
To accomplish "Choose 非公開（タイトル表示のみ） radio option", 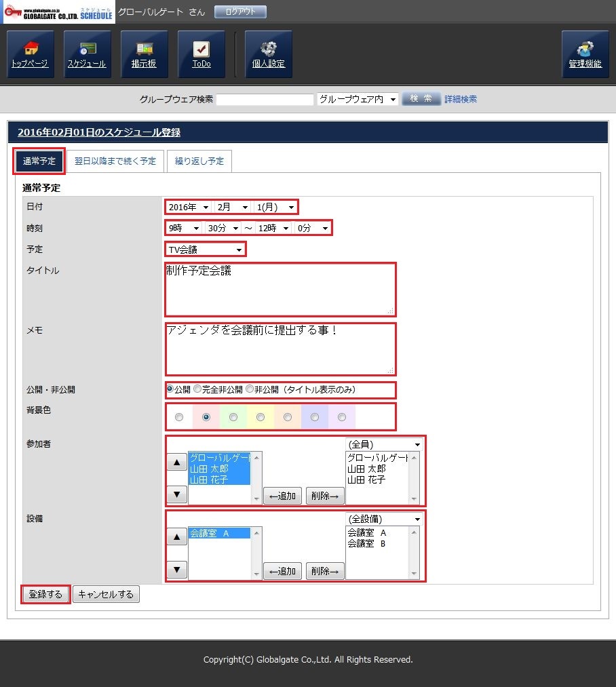I will 250,389.
